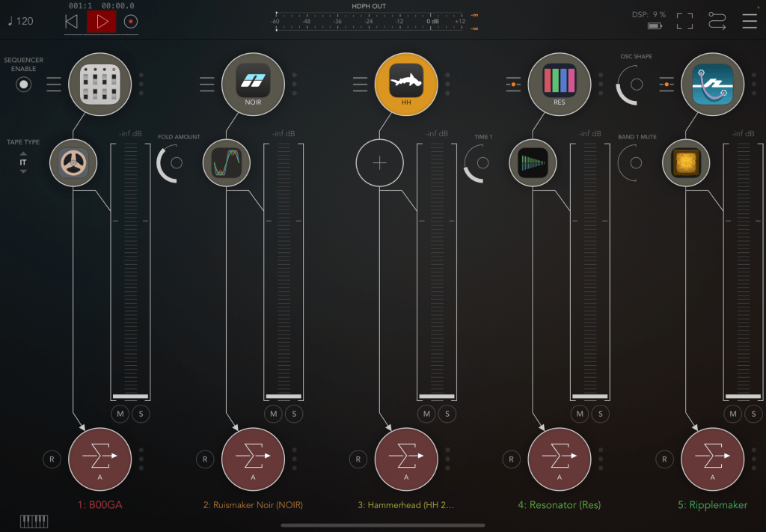Open the Ruismaker Noir instrument node

(x=253, y=84)
